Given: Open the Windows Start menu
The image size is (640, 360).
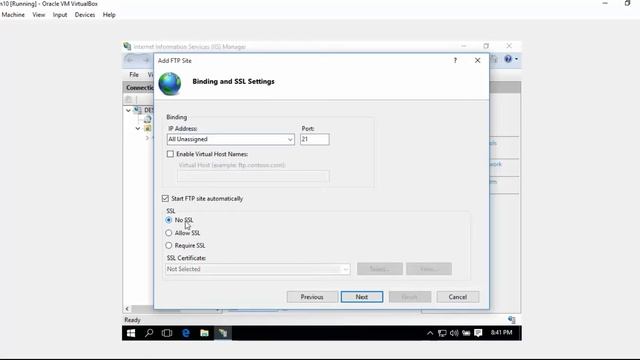Looking at the screenshot, I should [131, 333].
